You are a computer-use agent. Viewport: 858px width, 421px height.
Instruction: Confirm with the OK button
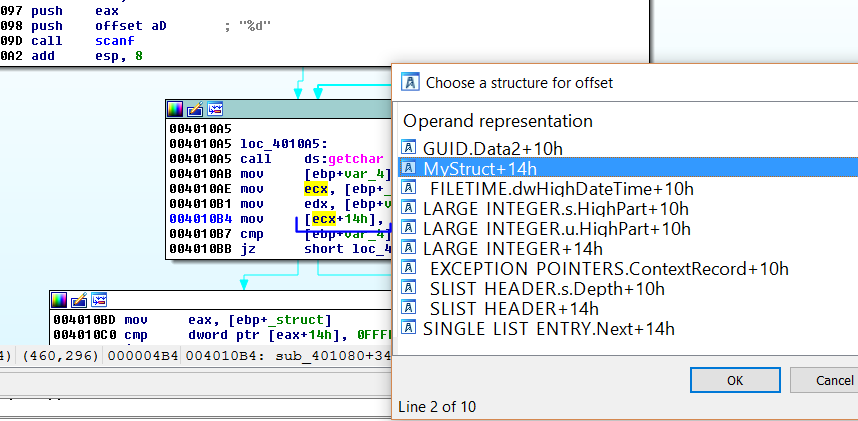tap(734, 380)
